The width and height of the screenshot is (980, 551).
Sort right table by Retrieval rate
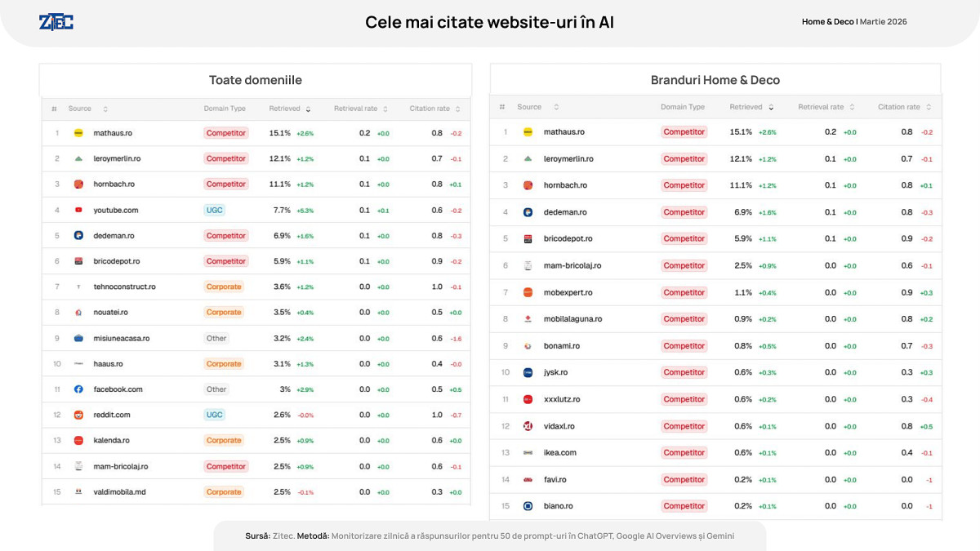pyautogui.click(x=852, y=107)
